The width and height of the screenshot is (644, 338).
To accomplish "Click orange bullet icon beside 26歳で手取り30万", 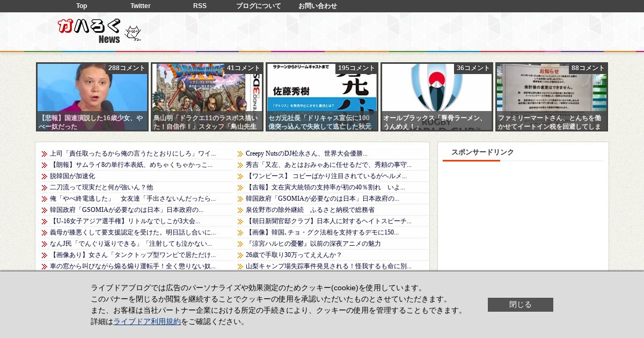I will [x=240, y=255].
